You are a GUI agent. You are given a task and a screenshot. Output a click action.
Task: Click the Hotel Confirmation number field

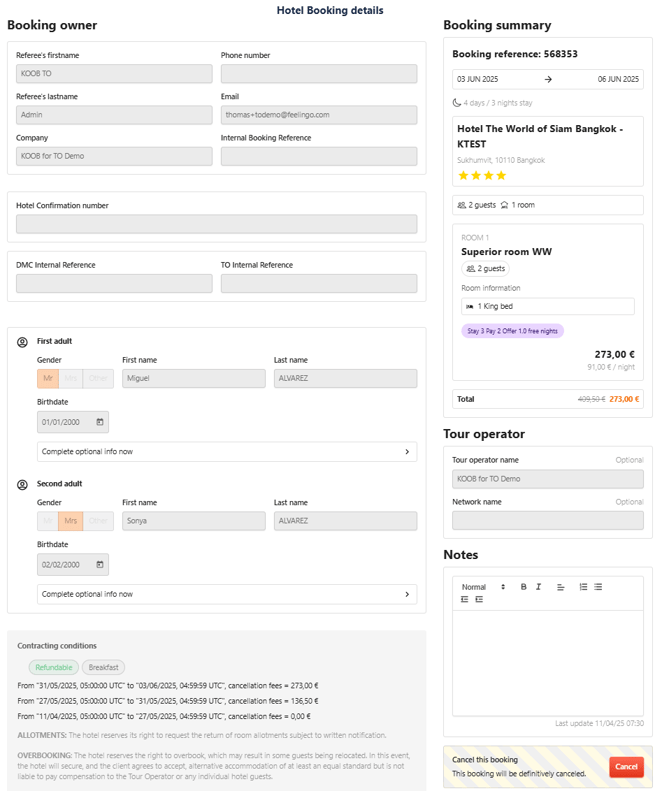coord(216,224)
